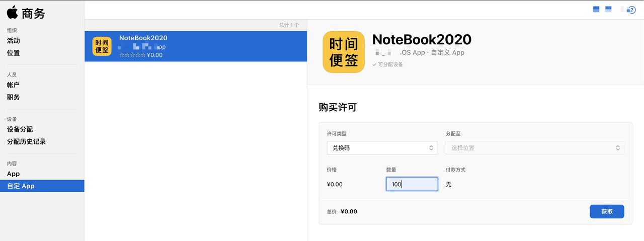
Task: Click the 总计 1 个 text
Action: pyautogui.click(x=289, y=25)
